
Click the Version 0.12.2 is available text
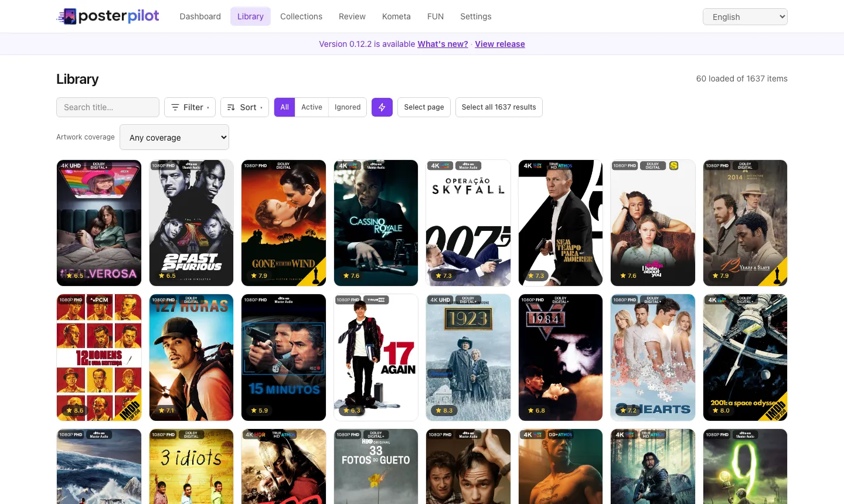[366, 44]
